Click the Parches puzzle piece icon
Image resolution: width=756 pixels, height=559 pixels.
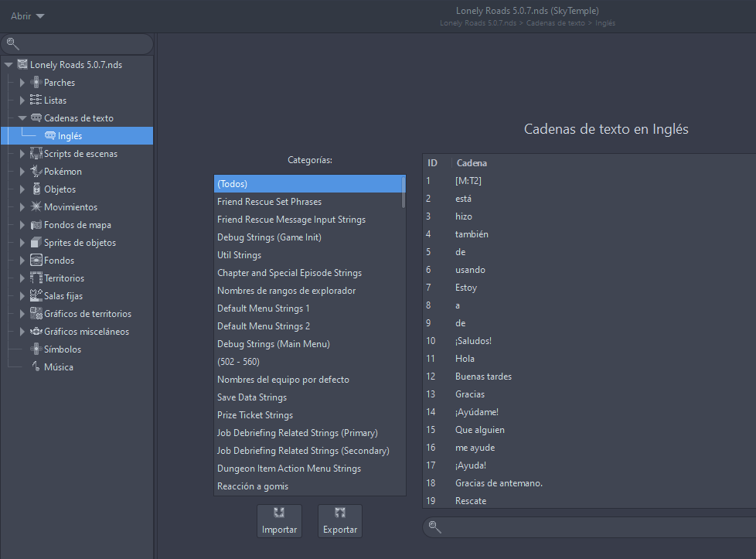(36, 83)
